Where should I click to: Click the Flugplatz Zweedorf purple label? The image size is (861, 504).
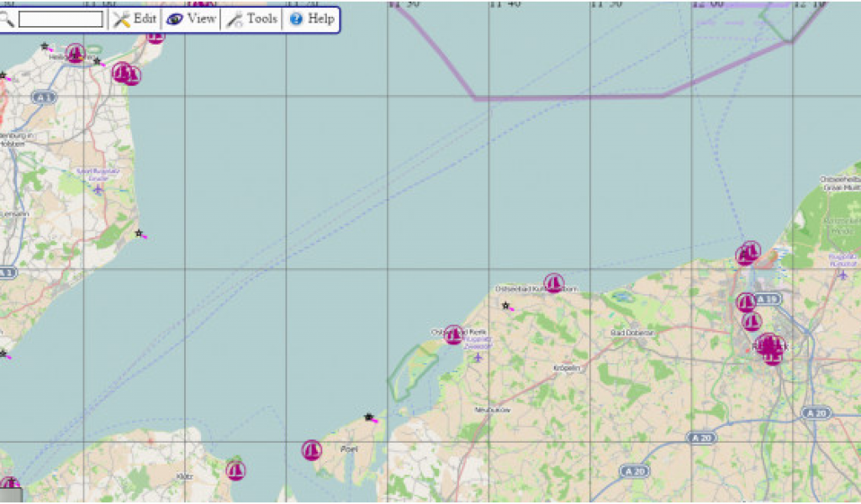coord(477,343)
